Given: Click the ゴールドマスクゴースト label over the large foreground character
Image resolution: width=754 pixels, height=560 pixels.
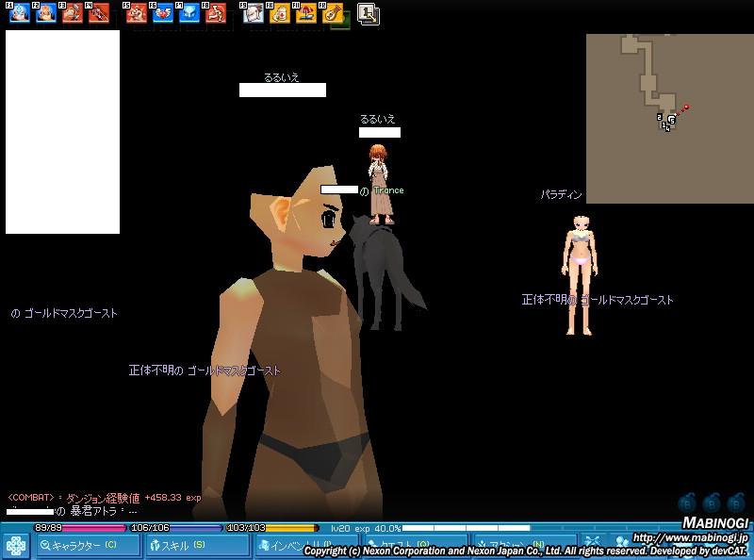Looking at the screenshot, I should click(x=205, y=371).
